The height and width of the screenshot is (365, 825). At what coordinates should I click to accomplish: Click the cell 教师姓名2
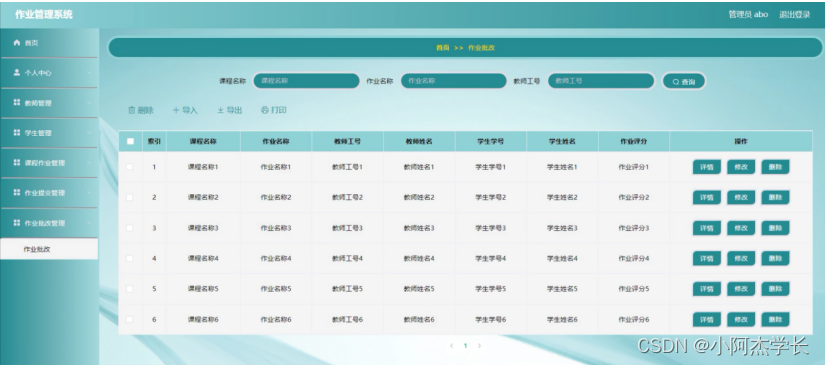(419, 197)
